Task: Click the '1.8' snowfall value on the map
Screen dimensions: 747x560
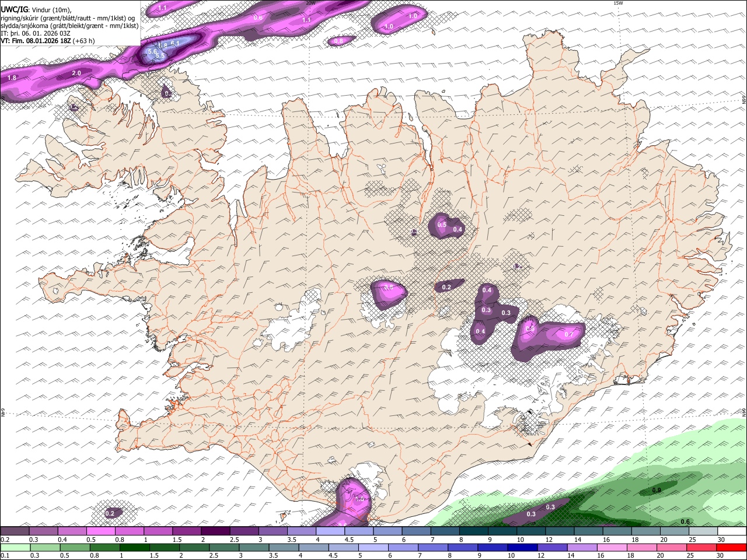Action: click(12, 78)
